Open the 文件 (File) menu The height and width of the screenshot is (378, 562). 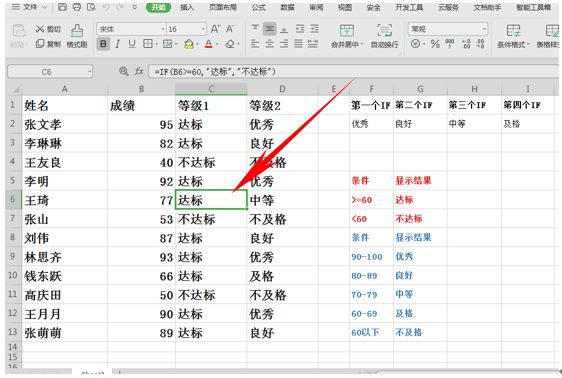click(x=30, y=7)
